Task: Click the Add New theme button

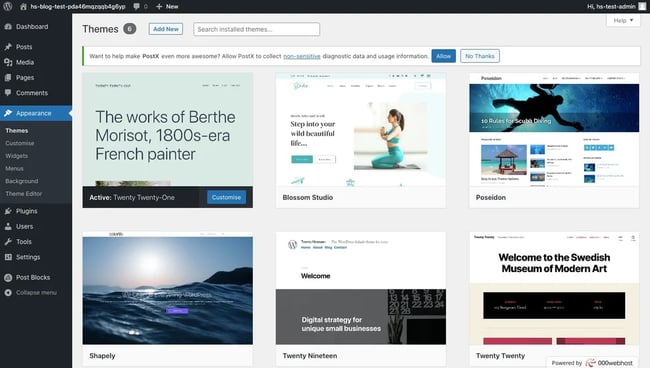Action: click(x=166, y=29)
